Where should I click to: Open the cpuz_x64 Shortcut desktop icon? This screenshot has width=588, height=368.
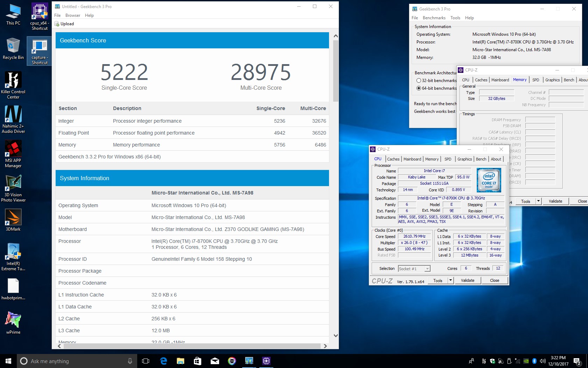(x=40, y=16)
